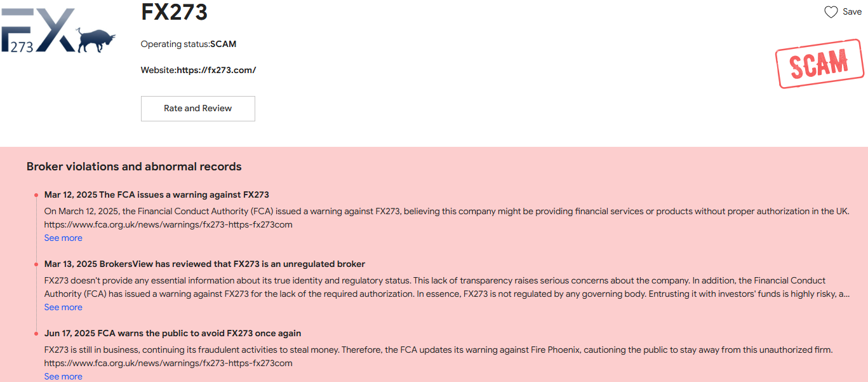
Task: Click the Rate and Review button
Action: (x=198, y=109)
